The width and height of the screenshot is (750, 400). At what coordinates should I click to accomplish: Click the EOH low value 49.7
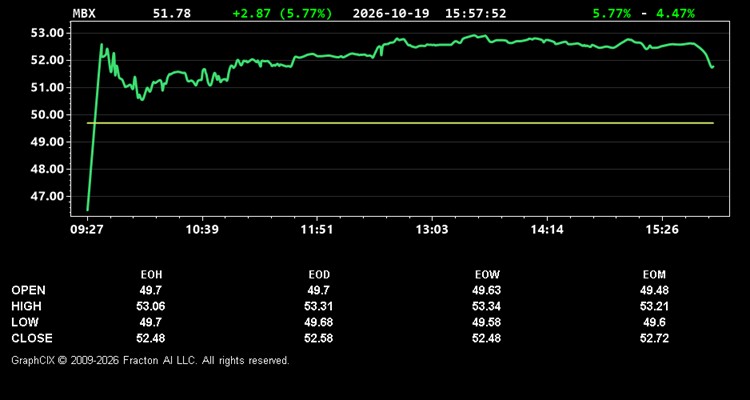pos(151,322)
